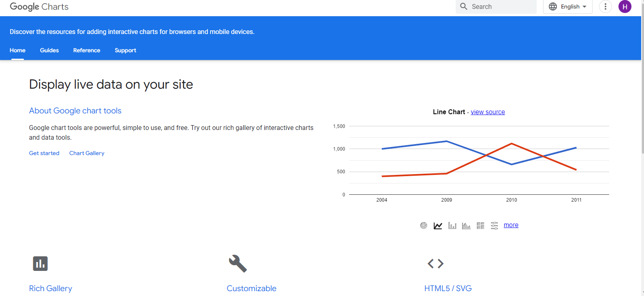Click the search magnifier icon
This screenshot has width=644, height=296.
pyautogui.click(x=464, y=6)
